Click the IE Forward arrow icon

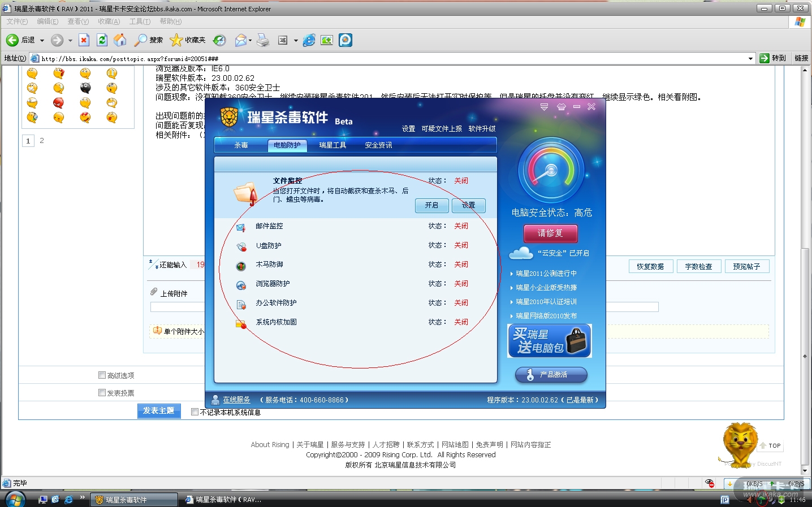[x=57, y=40]
